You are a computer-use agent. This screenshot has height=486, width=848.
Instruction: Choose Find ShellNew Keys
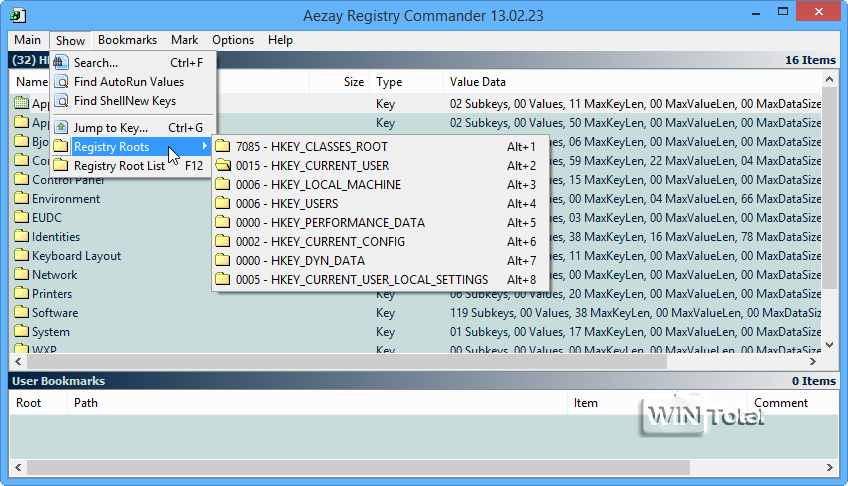(x=133, y=101)
